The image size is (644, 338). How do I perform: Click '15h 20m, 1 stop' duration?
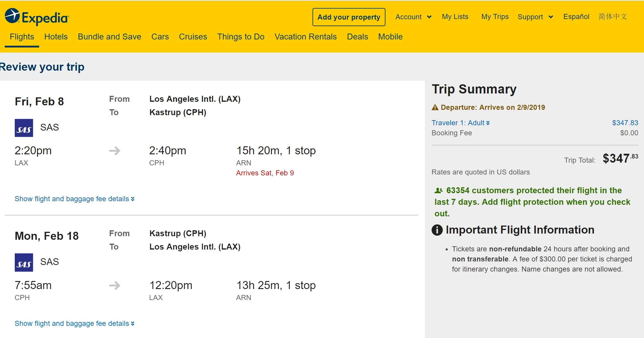click(276, 151)
